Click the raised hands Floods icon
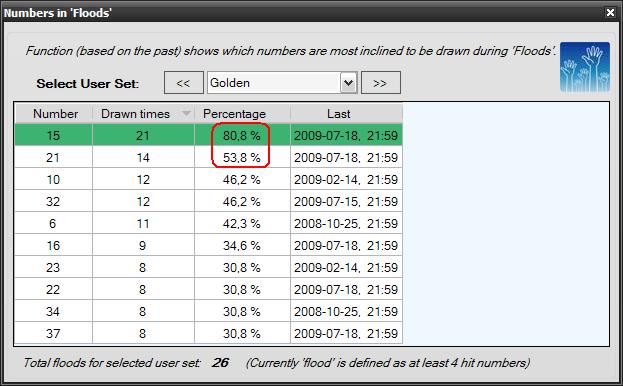623x386 pixels. click(585, 68)
